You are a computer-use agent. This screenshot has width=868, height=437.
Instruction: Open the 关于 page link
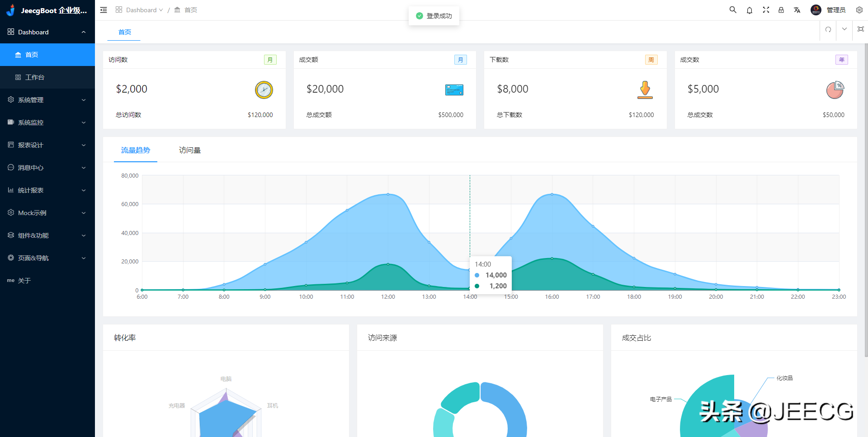(24, 281)
